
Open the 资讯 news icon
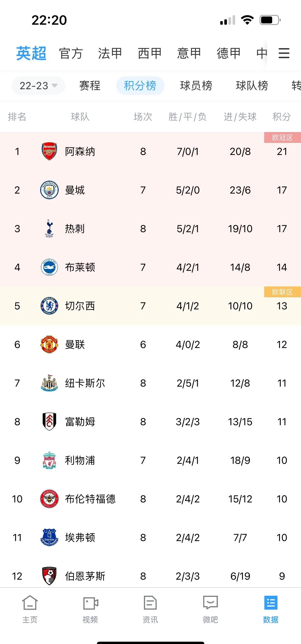pos(150,603)
